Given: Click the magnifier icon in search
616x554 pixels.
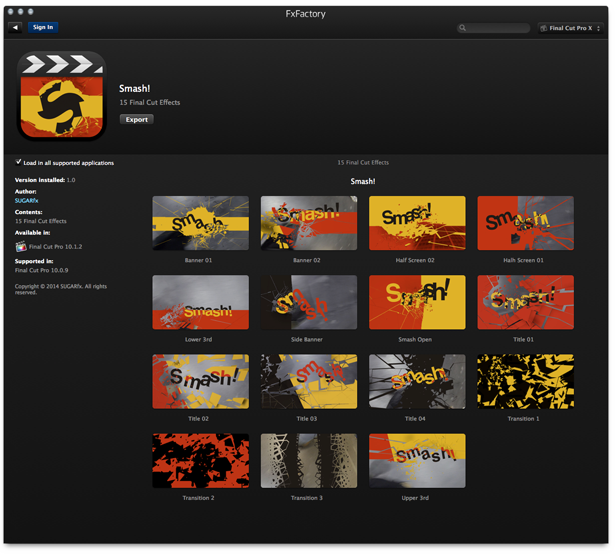Looking at the screenshot, I should pos(462,28).
